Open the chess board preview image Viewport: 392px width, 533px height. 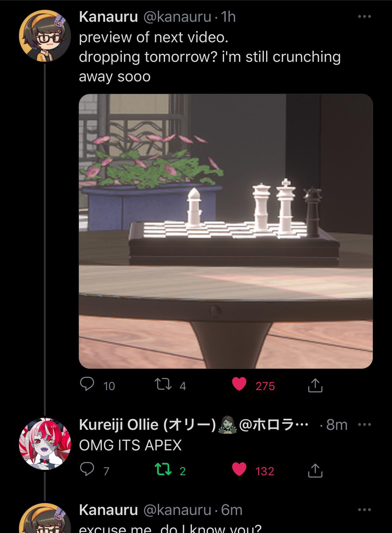226,231
